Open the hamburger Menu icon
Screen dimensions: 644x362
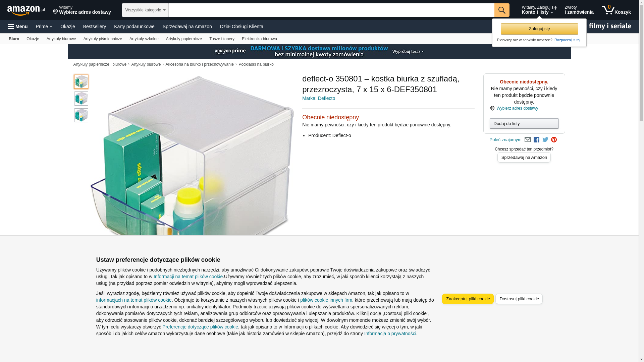tap(18, 26)
